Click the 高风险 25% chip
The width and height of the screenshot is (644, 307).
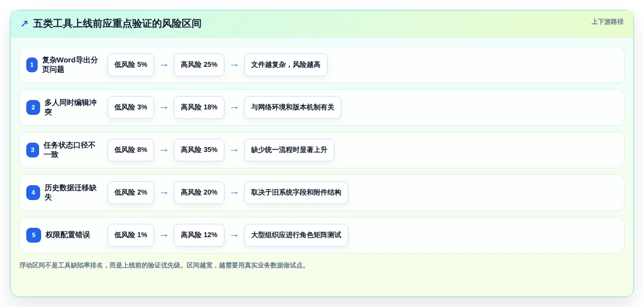(199, 65)
